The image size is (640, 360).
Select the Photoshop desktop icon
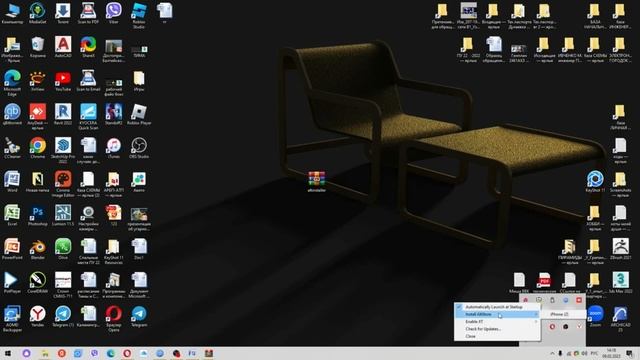coord(38,216)
